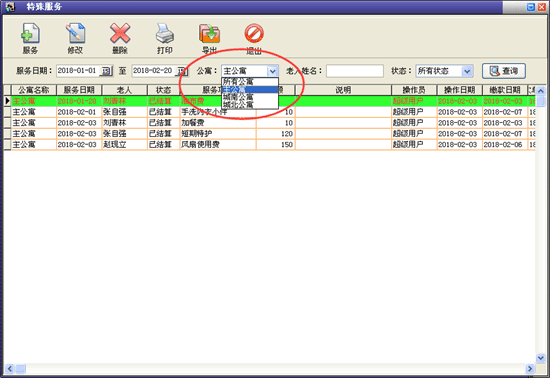Click row selector arrow of first row

[7, 101]
